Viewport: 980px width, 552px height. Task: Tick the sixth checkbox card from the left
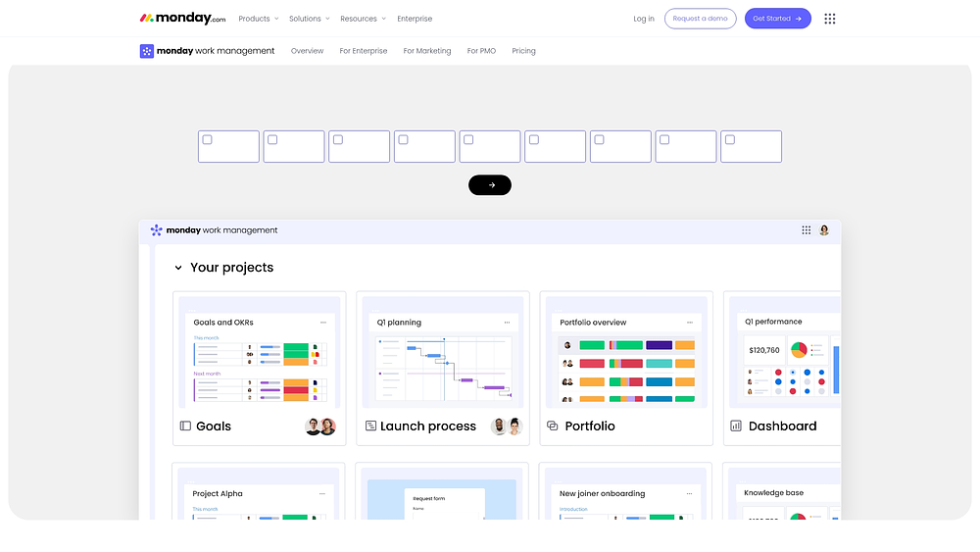coord(534,140)
